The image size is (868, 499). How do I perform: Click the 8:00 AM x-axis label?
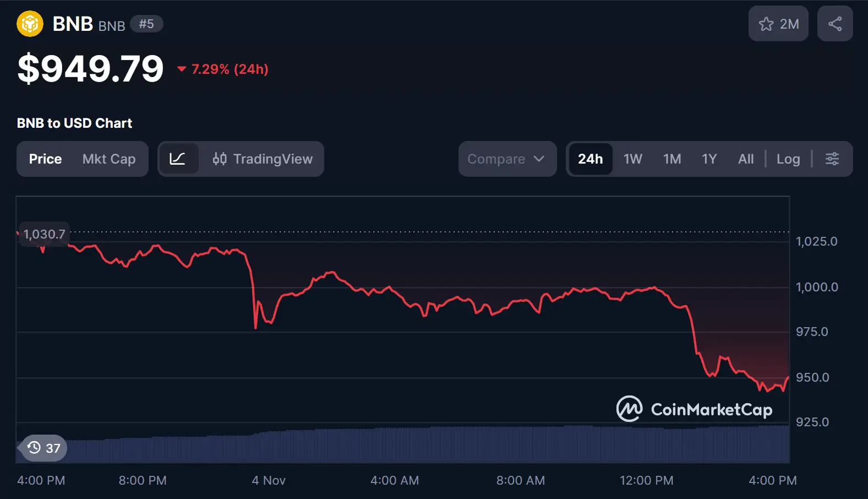pos(521,480)
